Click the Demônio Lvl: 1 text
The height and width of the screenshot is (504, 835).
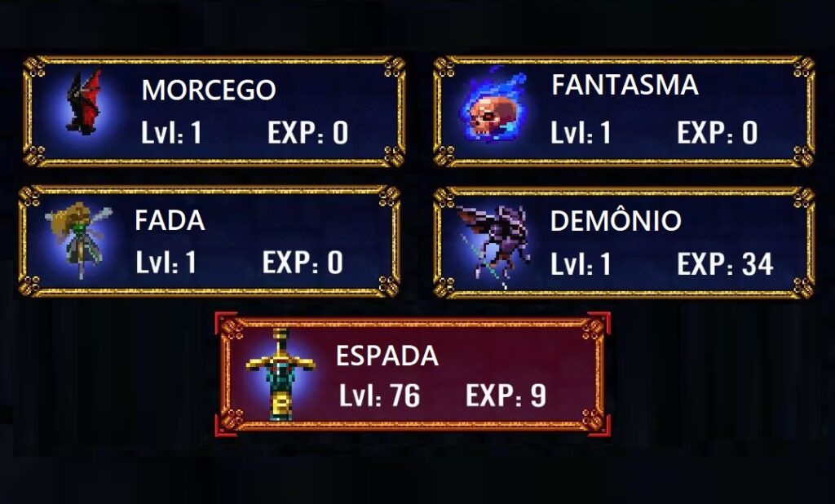point(581,264)
